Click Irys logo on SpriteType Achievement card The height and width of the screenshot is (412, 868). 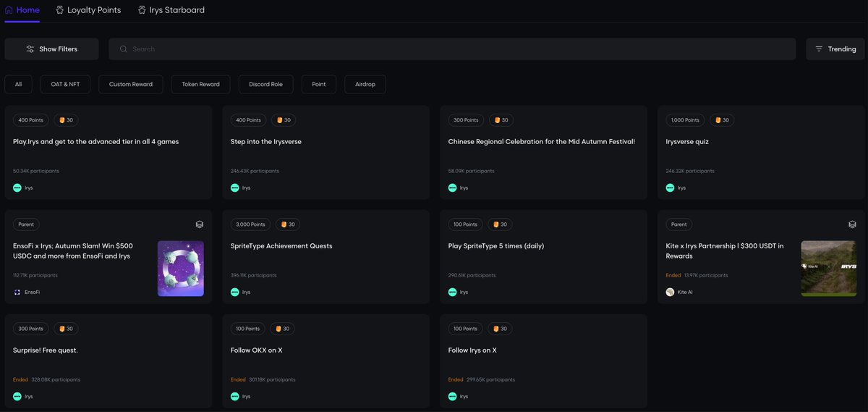(235, 293)
